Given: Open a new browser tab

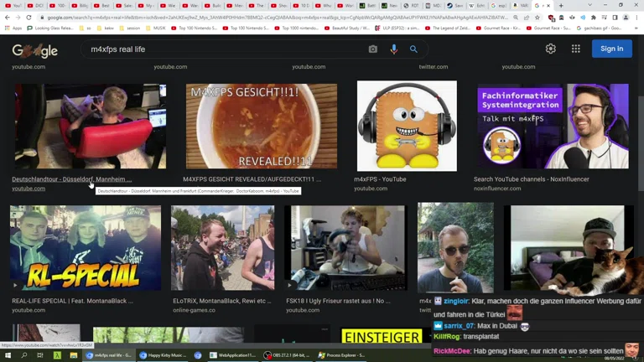Looking at the screenshot, I should click(x=561, y=5).
